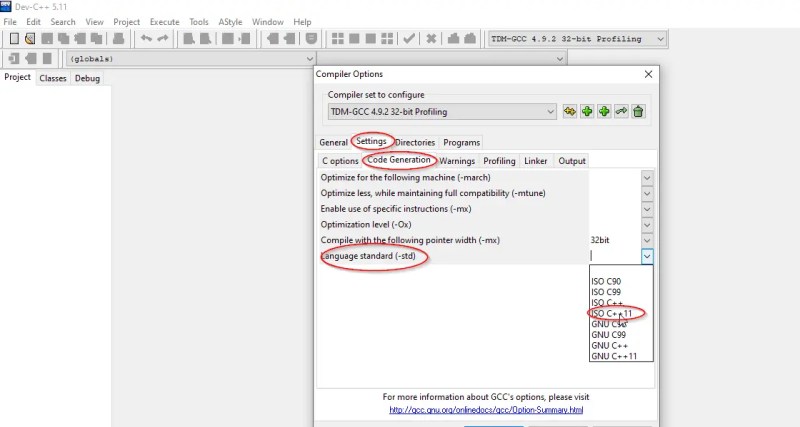Choose ISO C++11 from the standard list

coord(621,313)
